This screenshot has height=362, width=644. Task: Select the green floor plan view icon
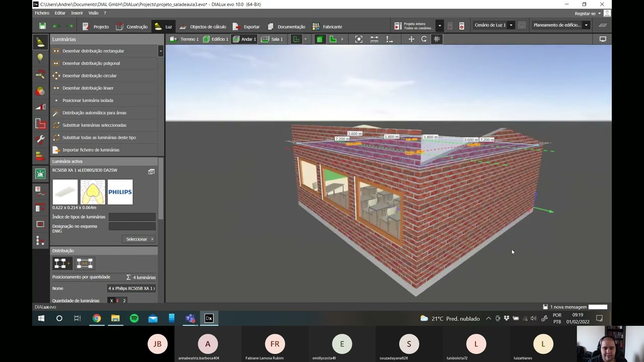tap(333, 39)
